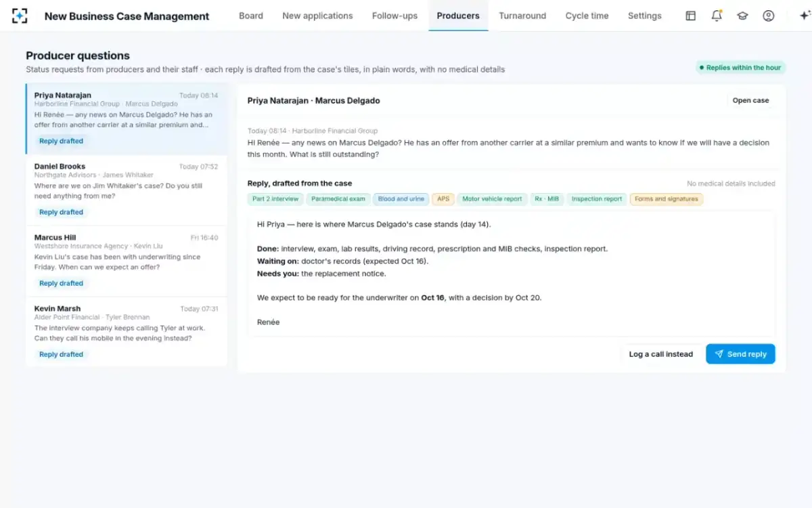Screen dimensions: 812x508
Task: Click Log a call instead
Action: [x=660, y=354]
